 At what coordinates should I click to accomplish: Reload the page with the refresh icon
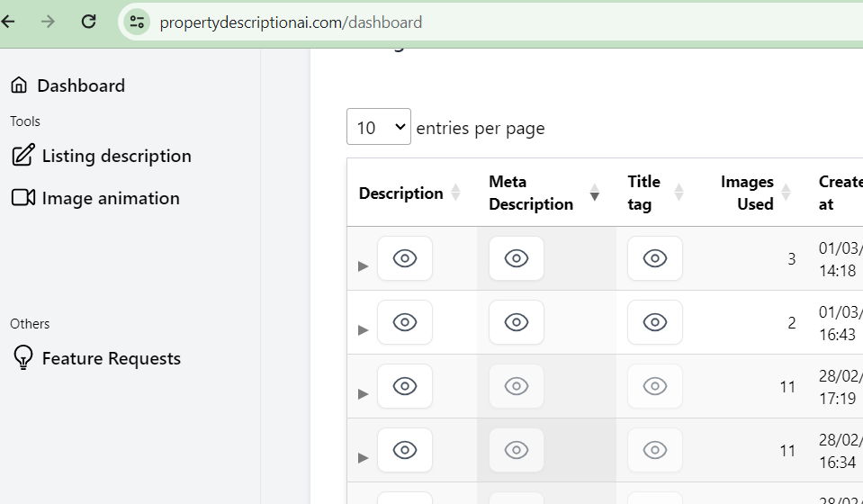tap(88, 22)
